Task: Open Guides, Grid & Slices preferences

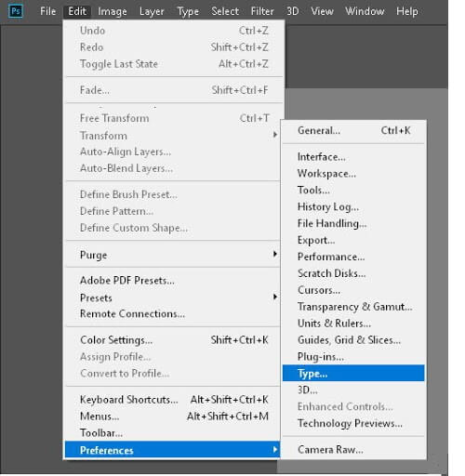Action: 353,340
